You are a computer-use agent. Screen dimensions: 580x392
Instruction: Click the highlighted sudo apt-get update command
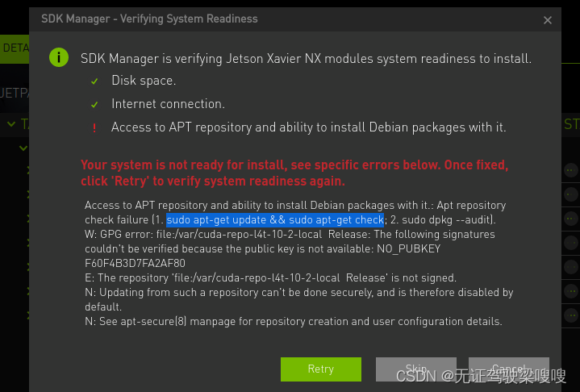coord(275,219)
